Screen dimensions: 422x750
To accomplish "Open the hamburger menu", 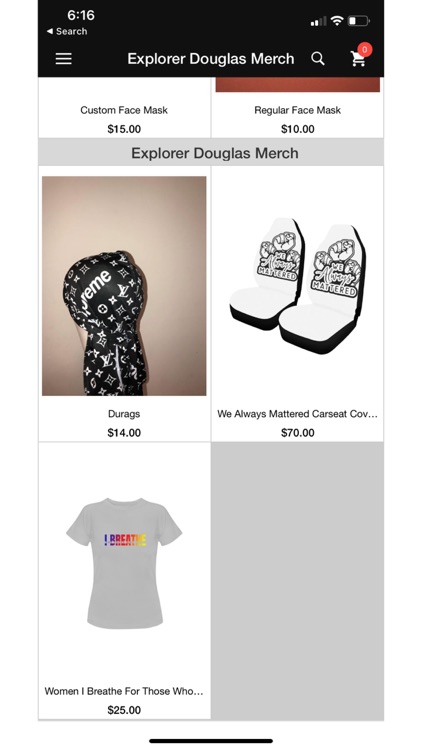I will pyautogui.click(x=64, y=59).
